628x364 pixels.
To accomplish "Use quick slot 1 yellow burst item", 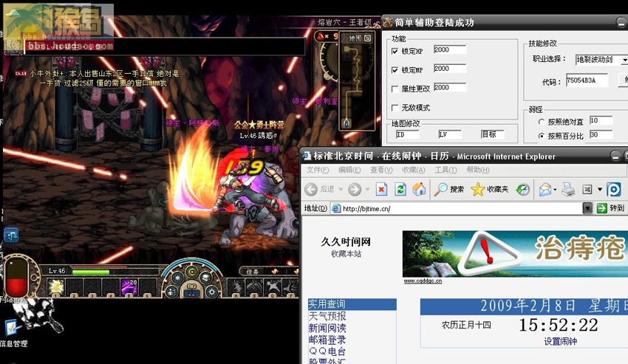I will 55,287.
